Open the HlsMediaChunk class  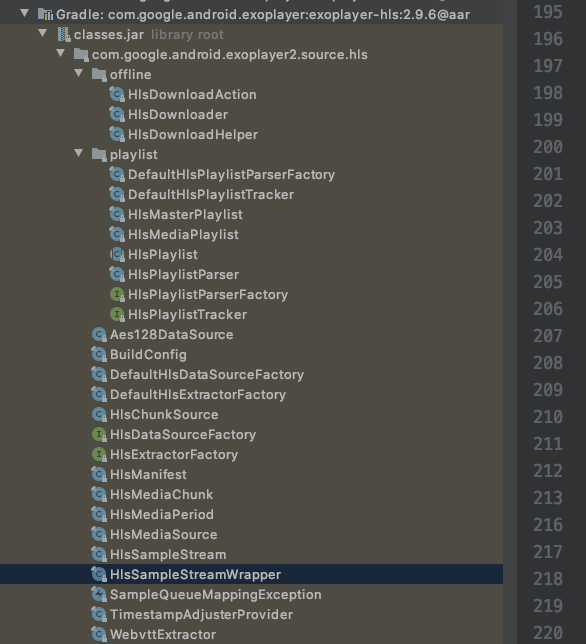pyautogui.click(x=161, y=495)
